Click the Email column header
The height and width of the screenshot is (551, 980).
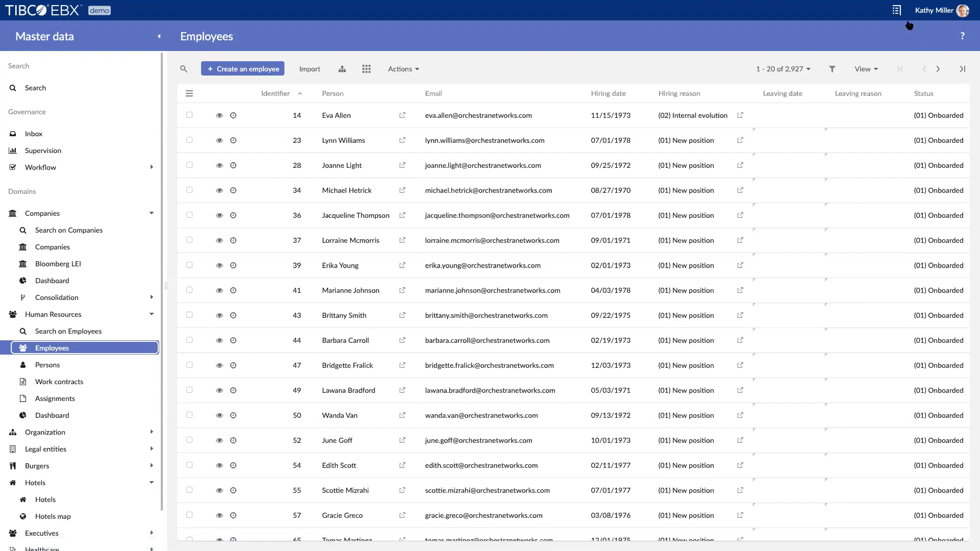tap(433, 93)
